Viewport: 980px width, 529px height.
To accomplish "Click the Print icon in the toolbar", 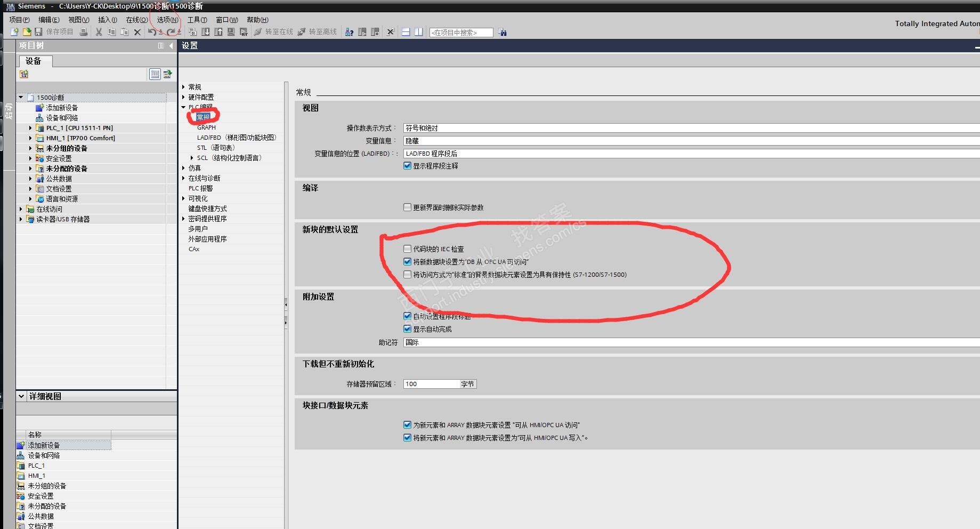I will pos(84,32).
